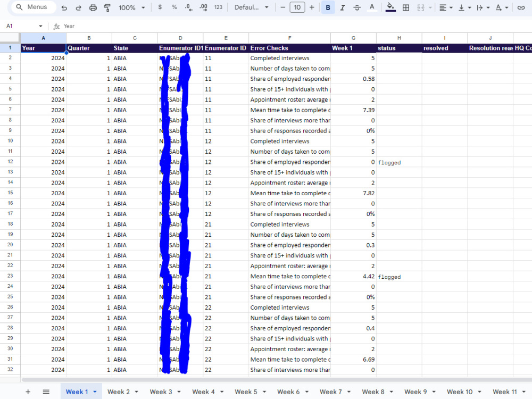
Task: Click the increase font size button
Action: [312, 7]
